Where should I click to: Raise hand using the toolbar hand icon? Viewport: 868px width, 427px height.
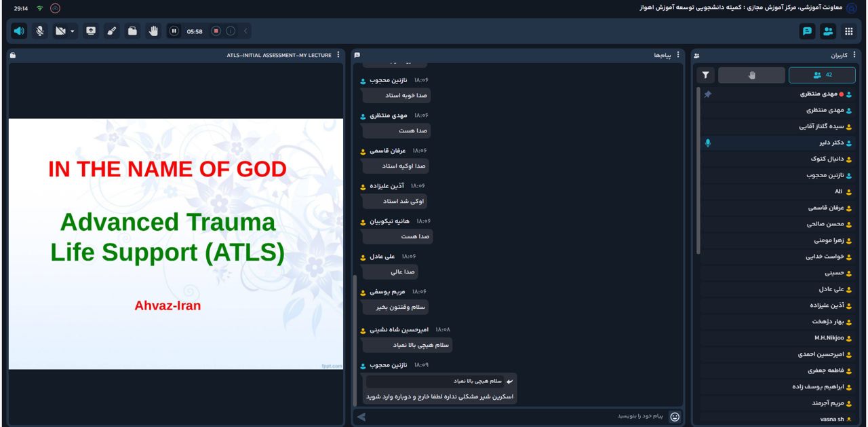153,31
